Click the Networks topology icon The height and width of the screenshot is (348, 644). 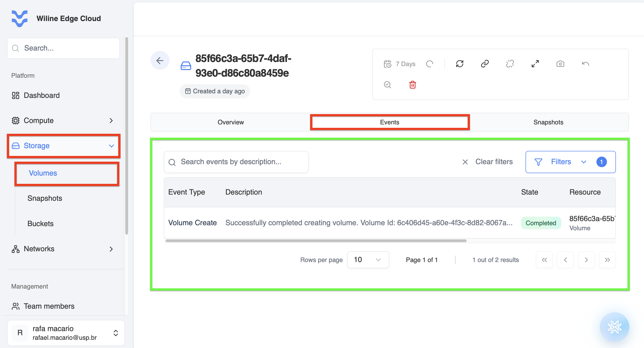16,249
